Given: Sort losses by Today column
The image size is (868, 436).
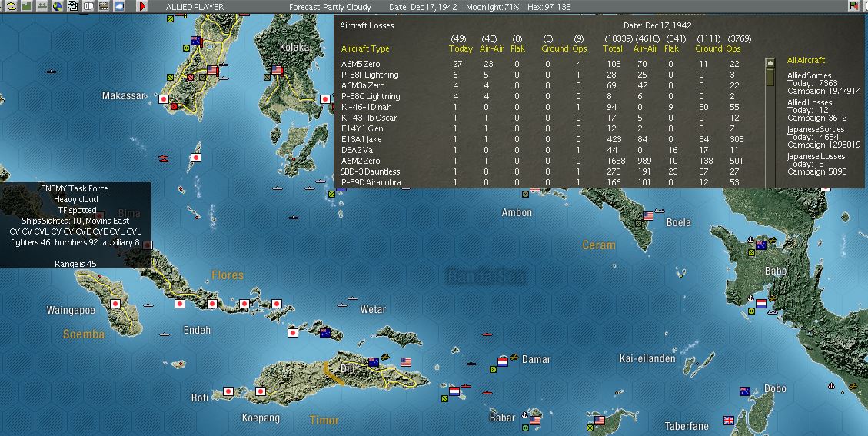Looking at the screenshot, I should tap(461, 48).
